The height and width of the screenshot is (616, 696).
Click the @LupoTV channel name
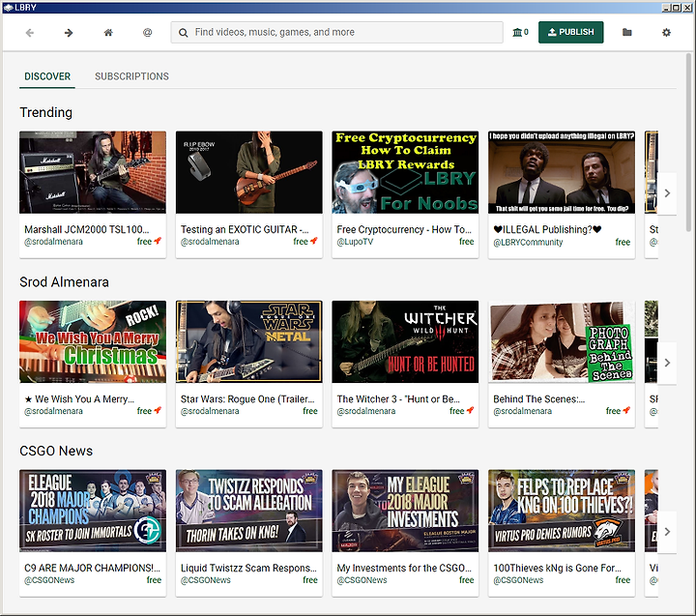[355, 242]
